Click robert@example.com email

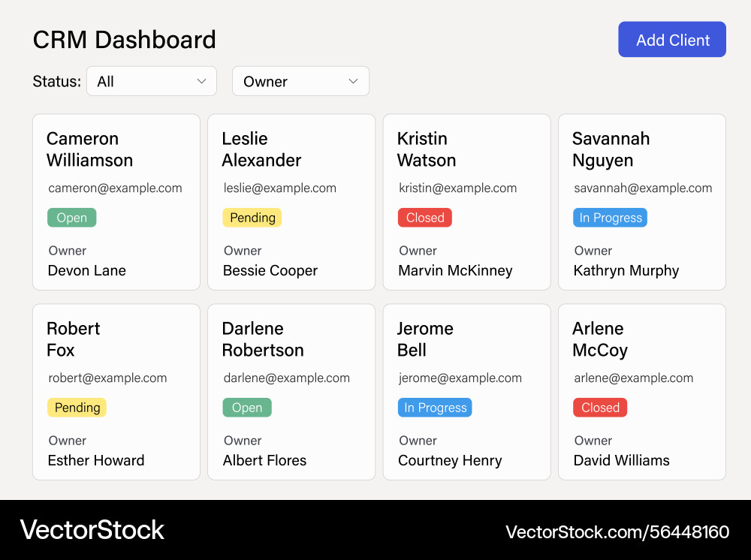click(x=107, y=378)
